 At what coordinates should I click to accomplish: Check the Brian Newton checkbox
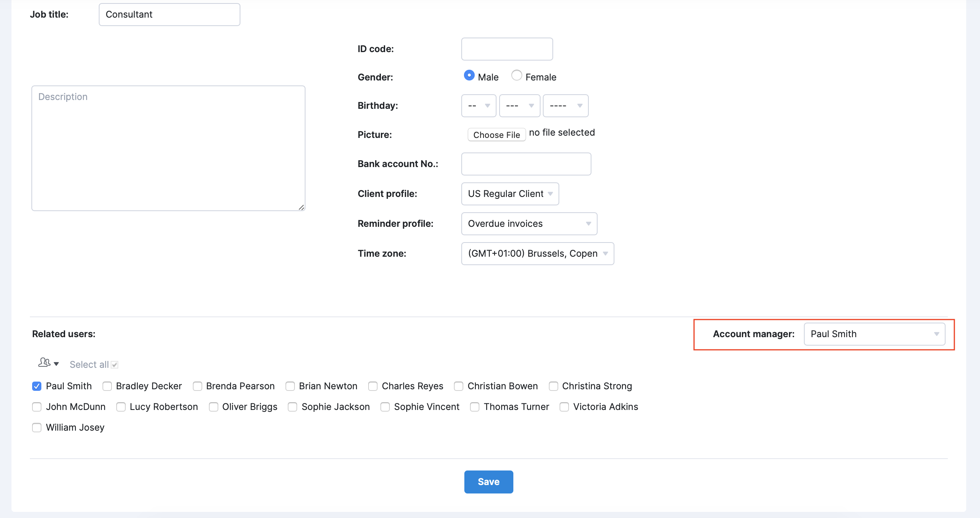[290, 386]
